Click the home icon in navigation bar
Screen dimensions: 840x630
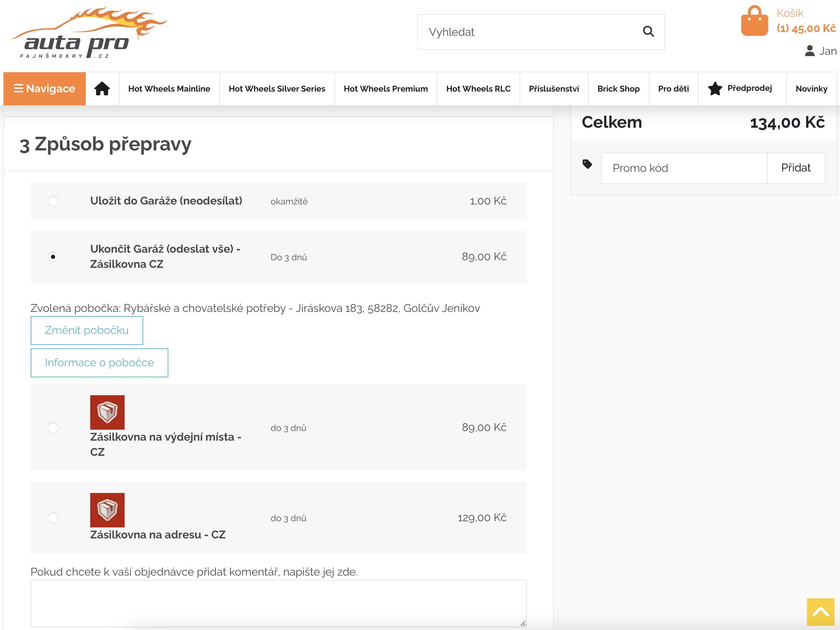102,88
